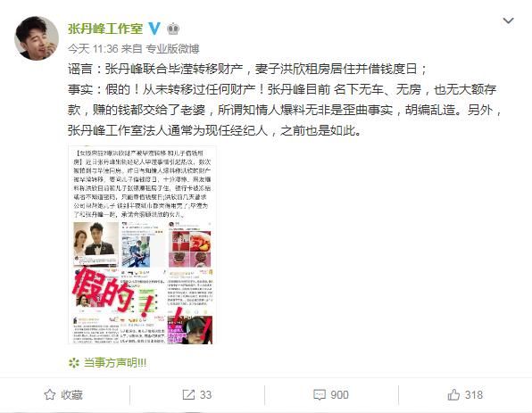Click the repost share icon
Screen dimensions: 532x413
188,394
